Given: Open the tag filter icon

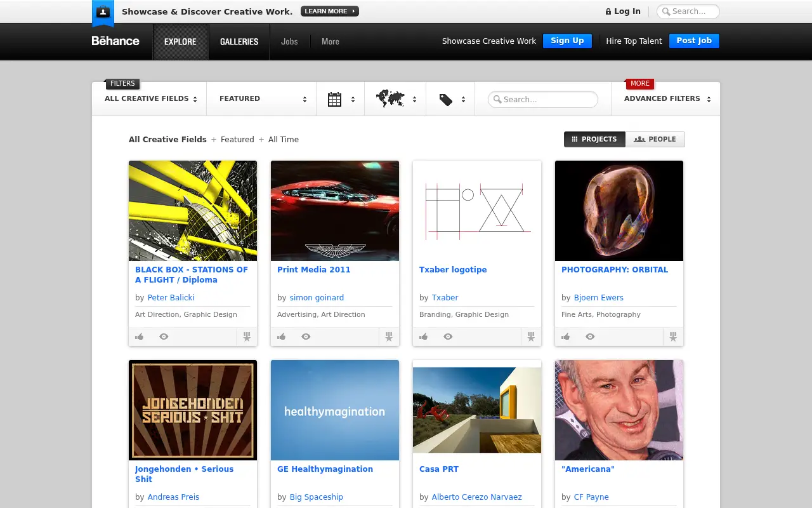Looking at the screenshot, I should [446, 100].
